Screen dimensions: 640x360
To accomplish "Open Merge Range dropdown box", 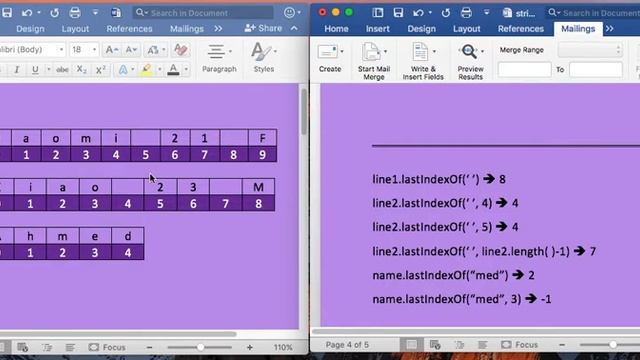I will point(590,50).
